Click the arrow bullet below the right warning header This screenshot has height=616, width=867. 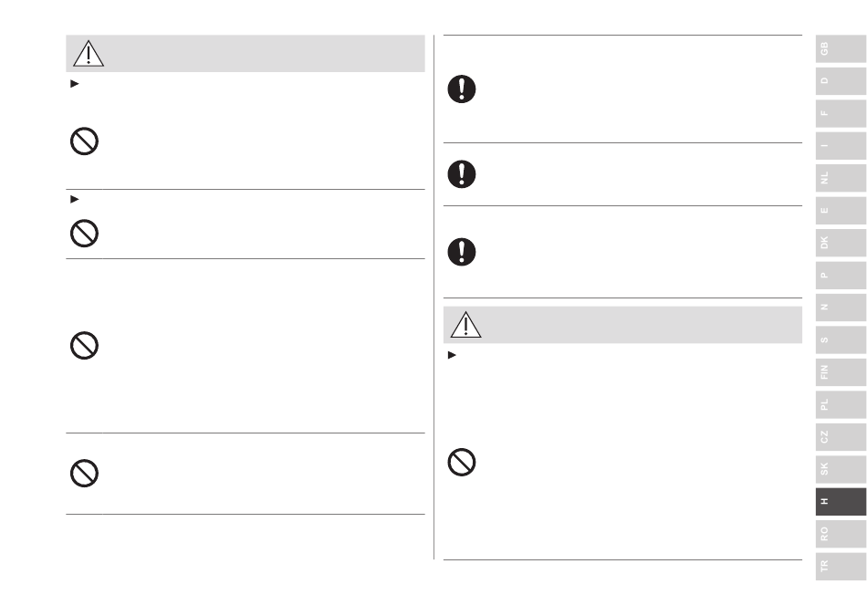click(x=452, y=355)
